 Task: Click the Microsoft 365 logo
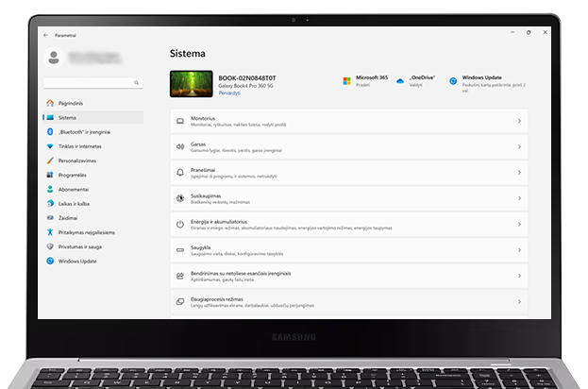tap(346, 81)
